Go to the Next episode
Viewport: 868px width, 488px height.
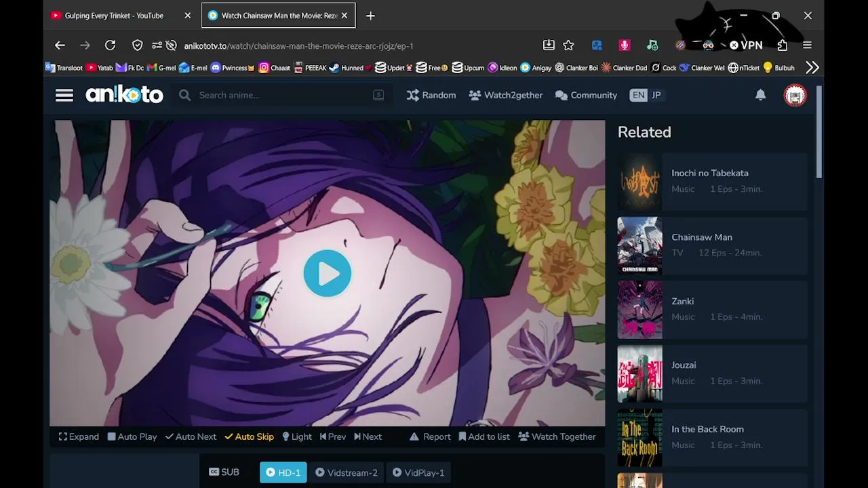pyautogui.click(x=368, y=437)
